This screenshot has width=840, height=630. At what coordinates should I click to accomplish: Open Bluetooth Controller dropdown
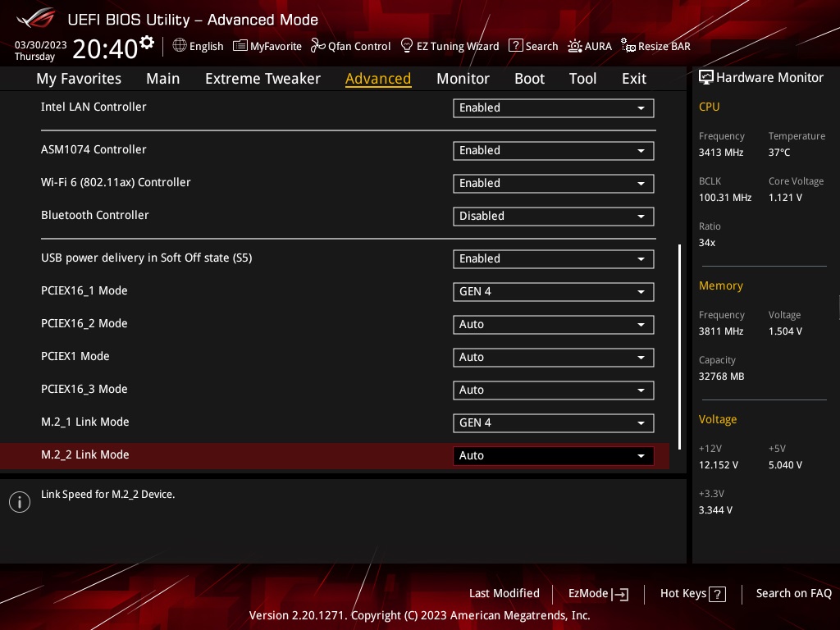tap(554, 216)
